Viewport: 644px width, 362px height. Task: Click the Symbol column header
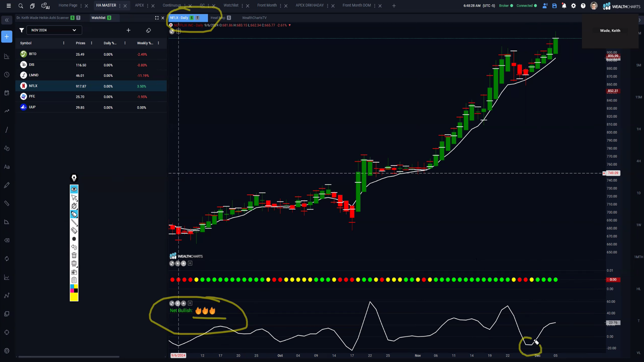(x=26, y=43)
